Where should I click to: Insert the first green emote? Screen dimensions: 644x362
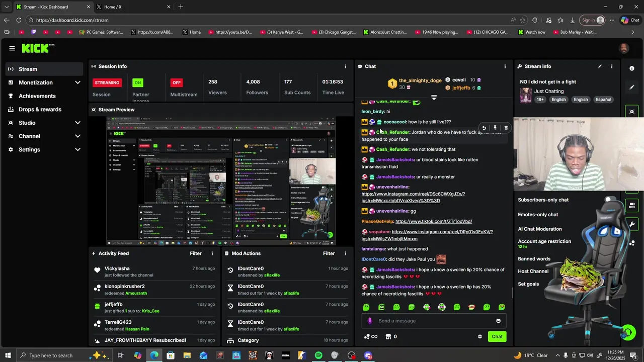tap(366, 307)
